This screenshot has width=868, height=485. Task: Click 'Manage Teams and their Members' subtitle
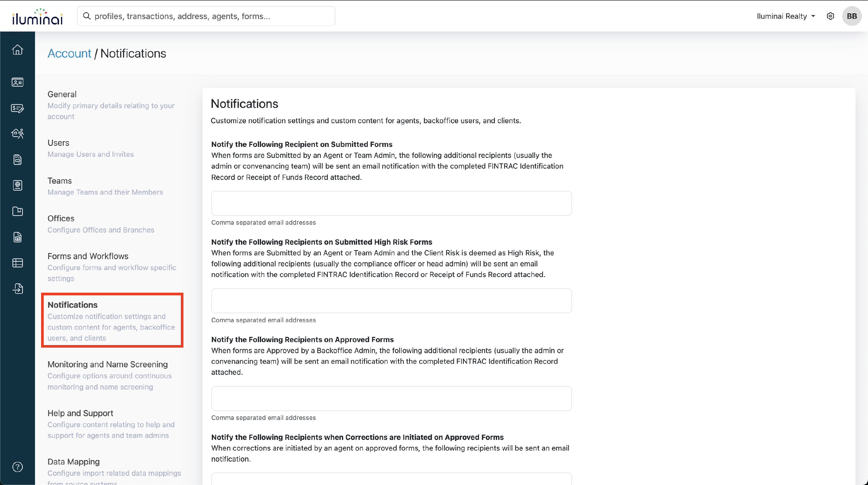click(x=105, y=192)
